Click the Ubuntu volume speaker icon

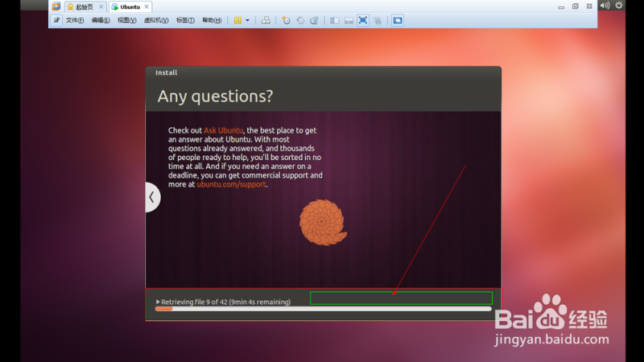tap(605, 6)
